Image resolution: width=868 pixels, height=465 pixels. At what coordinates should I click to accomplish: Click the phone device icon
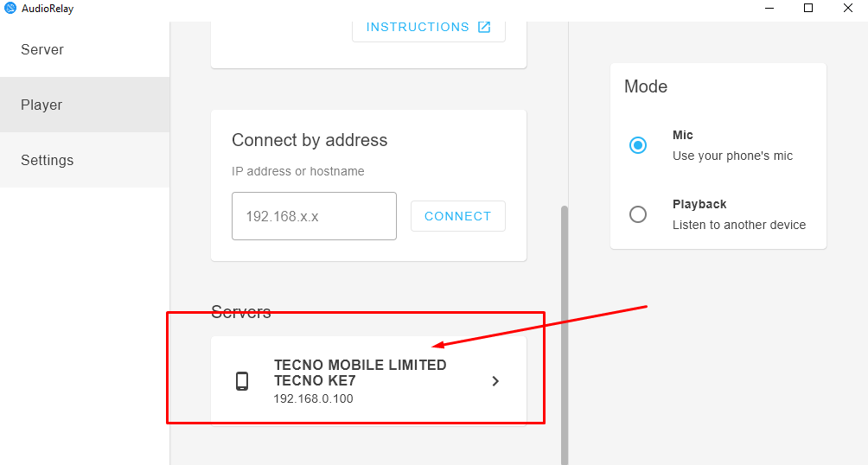tap(242, 381)
